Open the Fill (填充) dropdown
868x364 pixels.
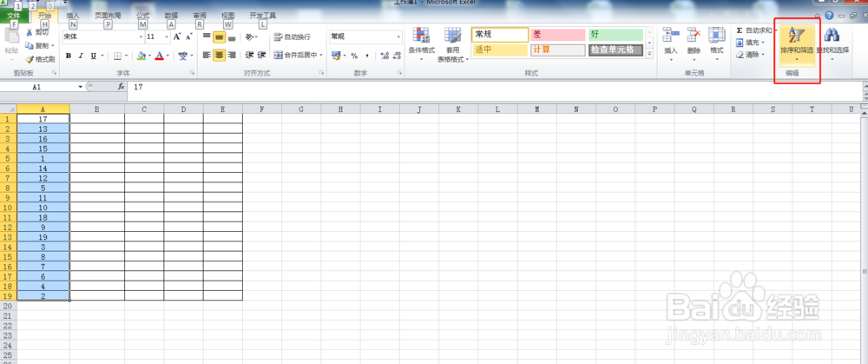point(751,43)
